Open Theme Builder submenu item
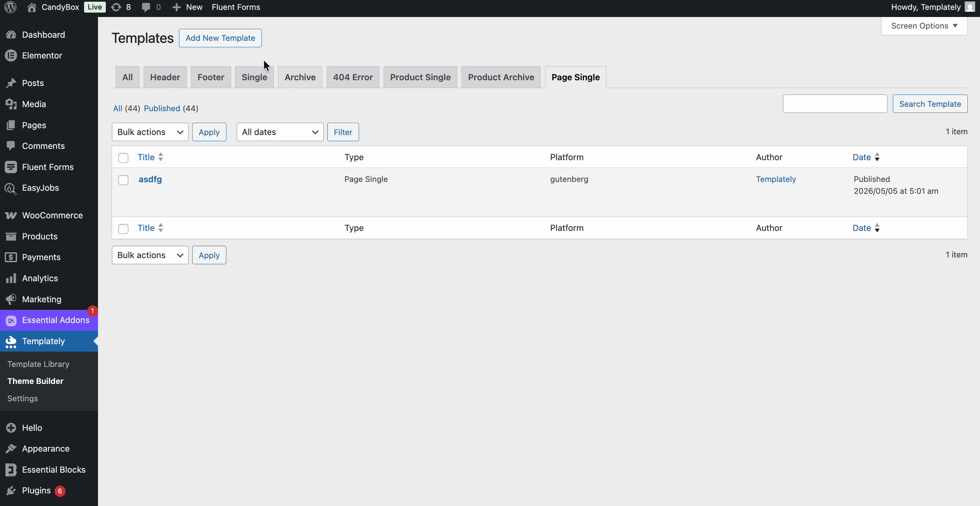Viewport: 980px width, 506px height. (35, 381)
